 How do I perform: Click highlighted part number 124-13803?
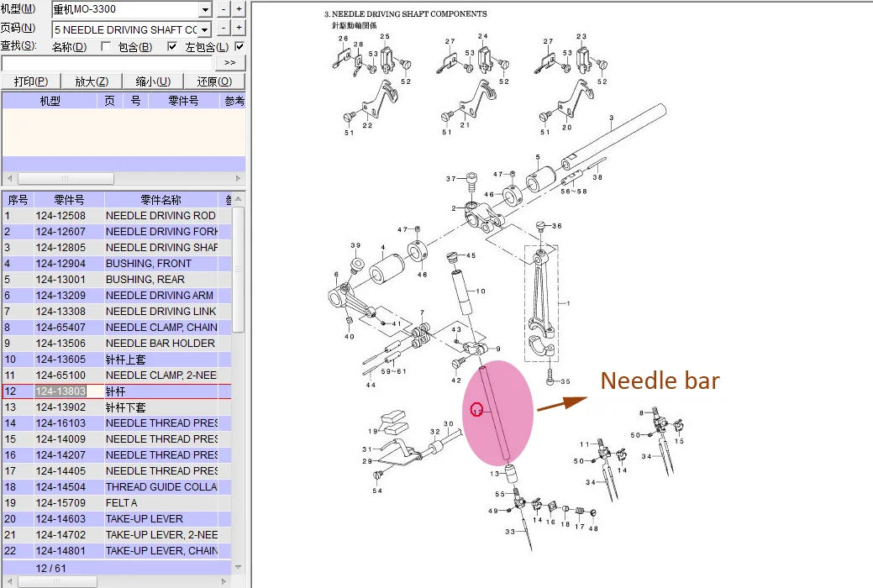(x=60, y=391)
